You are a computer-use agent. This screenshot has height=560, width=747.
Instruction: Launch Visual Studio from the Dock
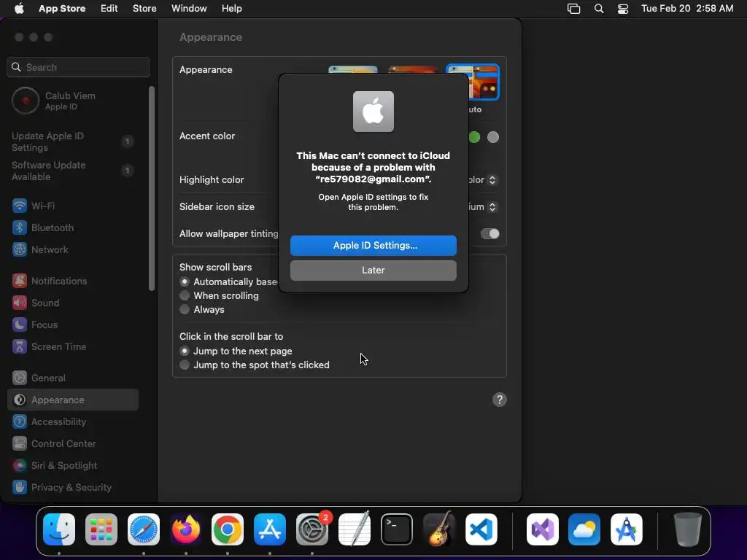tap(543, 529)
